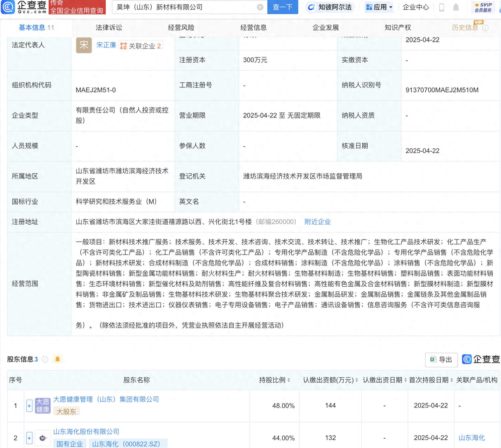This screenshot has width=501, height=448.
Task: Open 山东海化股份有限公司 link
Action: tap(86, 432)
